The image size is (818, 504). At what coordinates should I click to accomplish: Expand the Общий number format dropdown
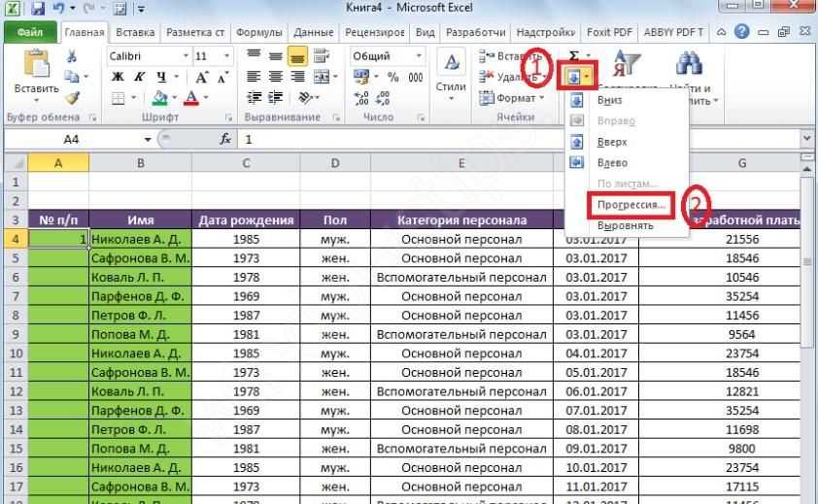(x=387, y=56)
